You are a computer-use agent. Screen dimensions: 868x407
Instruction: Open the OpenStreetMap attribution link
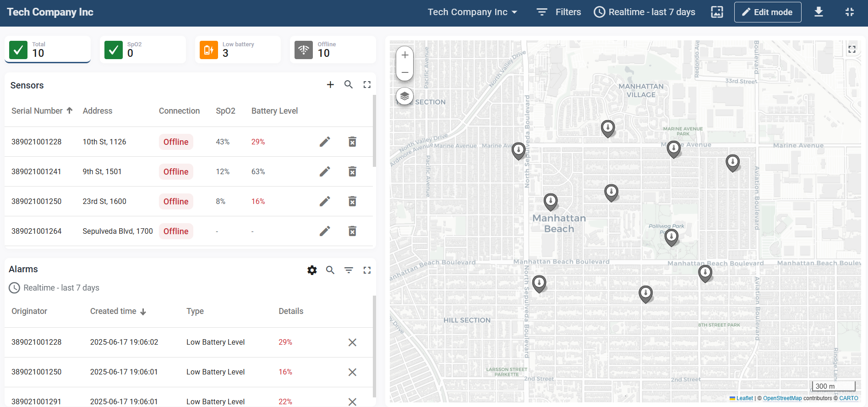pos(782,398)
